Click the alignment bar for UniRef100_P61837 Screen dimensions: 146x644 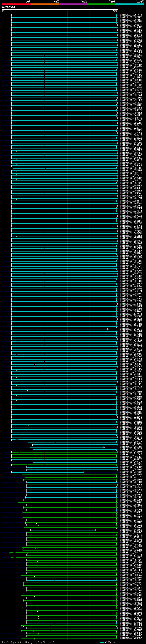click(64, 85)
